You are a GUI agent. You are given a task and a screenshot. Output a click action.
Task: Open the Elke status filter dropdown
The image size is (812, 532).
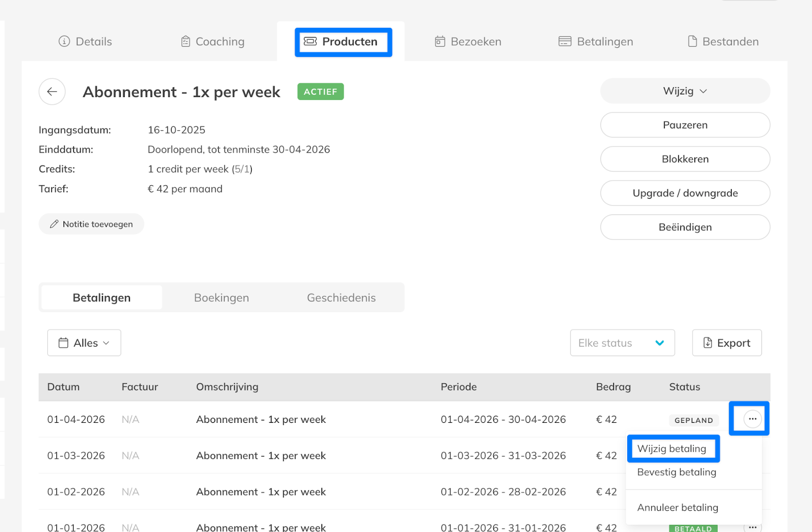pos(622,343)
